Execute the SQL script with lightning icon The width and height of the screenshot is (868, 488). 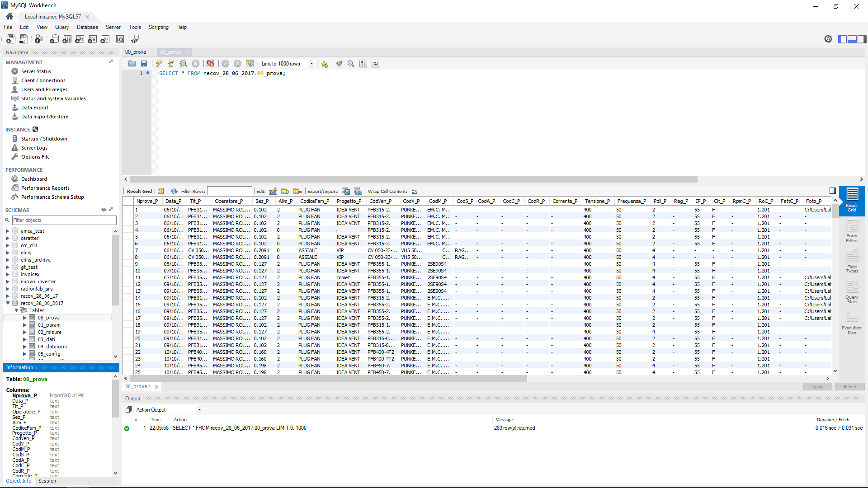[159, 64]
